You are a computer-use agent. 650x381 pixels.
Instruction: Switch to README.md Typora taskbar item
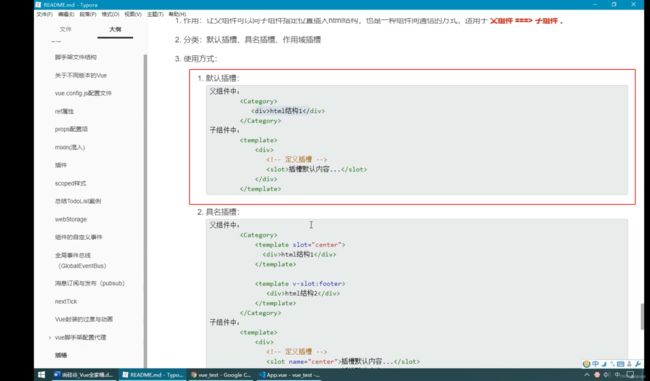coord(152,375)
